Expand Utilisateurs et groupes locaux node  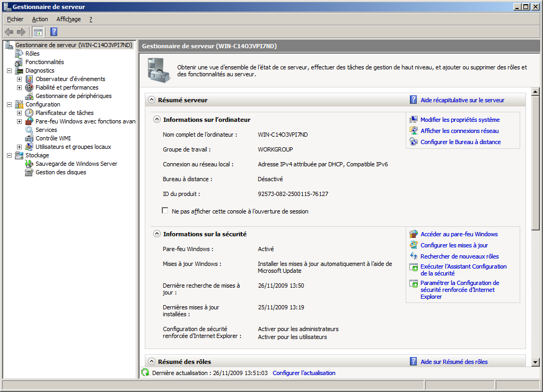click(19, 147)
